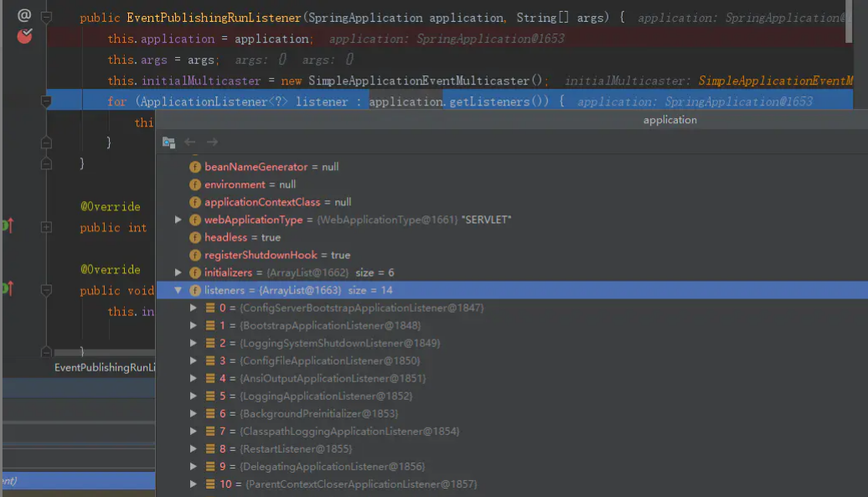Select the "SERVLET" value text

486,220
